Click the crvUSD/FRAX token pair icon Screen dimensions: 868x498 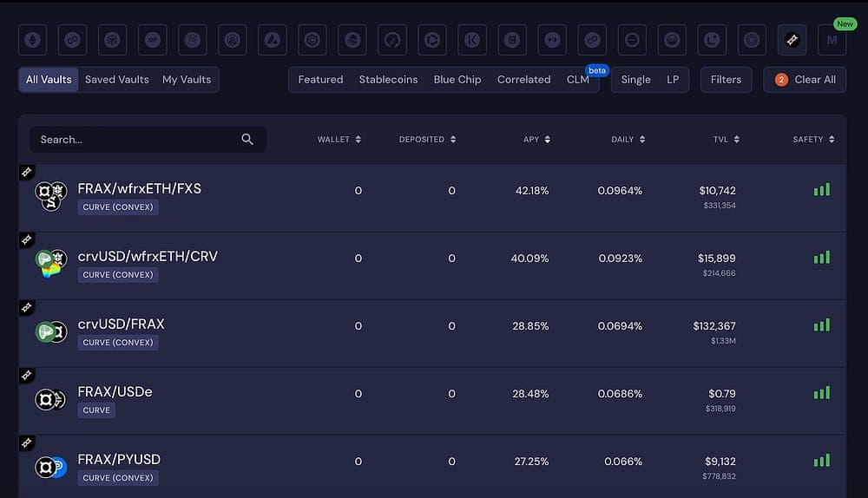click(51, 332)
